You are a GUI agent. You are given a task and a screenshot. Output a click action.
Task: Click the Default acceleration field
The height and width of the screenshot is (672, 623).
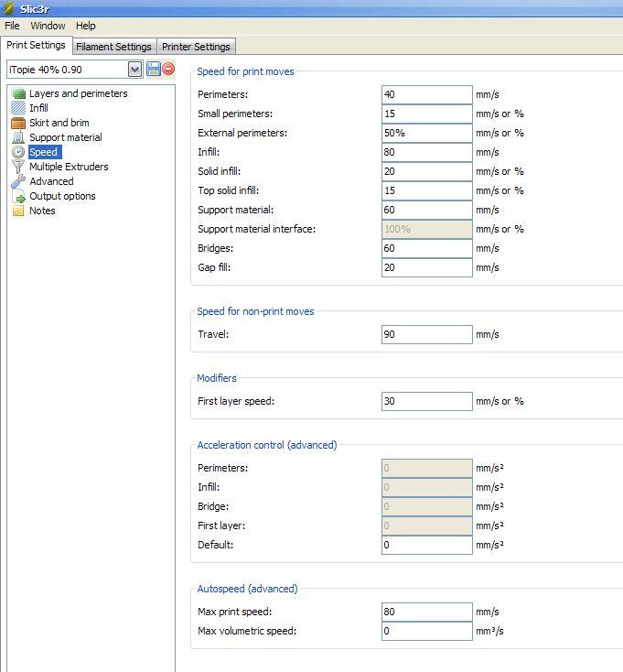click(x=427, y=545)
